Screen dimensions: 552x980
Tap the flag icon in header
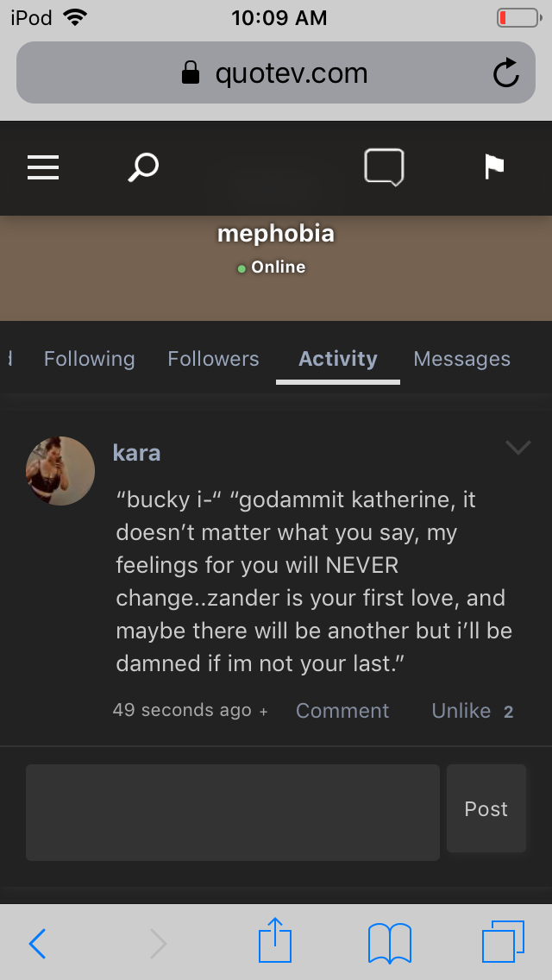pos(494,167)
